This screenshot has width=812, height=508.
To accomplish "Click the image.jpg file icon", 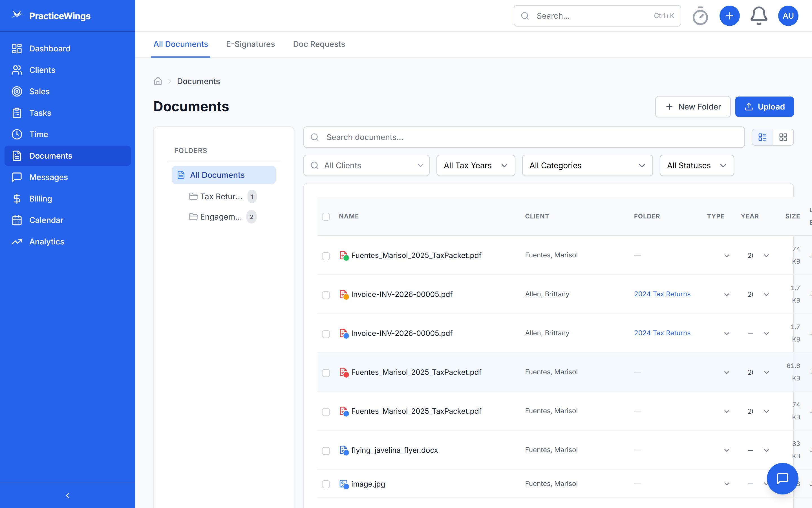I will click(x=344, y=484).
